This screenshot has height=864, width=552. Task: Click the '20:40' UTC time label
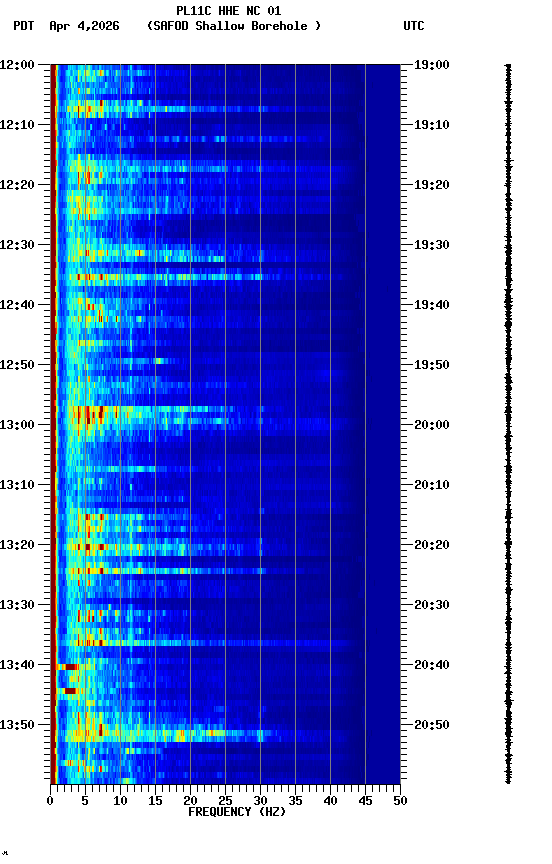coord(432,666)
